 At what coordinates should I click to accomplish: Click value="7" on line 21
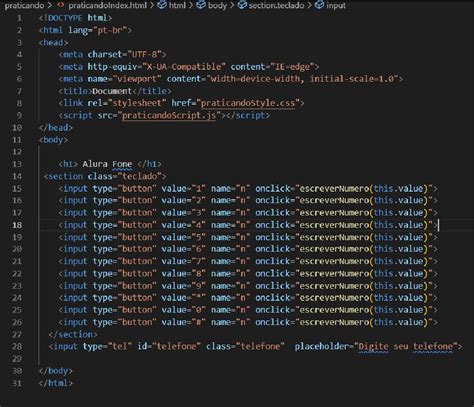pyautogui.click(x=183, y=261)
